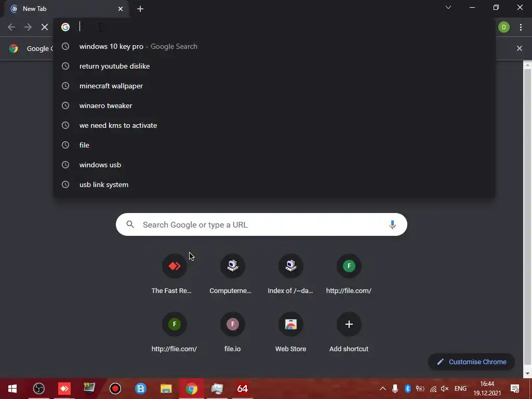The width and height of the screenshot is (532, 399).
Task: Open the tab search chevron
Action: point(448,7)
